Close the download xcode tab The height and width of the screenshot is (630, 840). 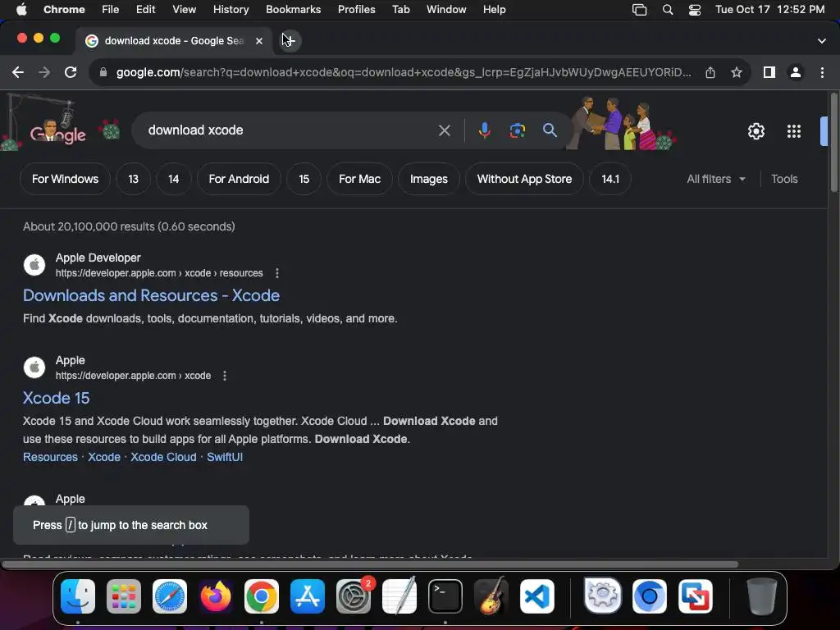click(x=258, y=41)
